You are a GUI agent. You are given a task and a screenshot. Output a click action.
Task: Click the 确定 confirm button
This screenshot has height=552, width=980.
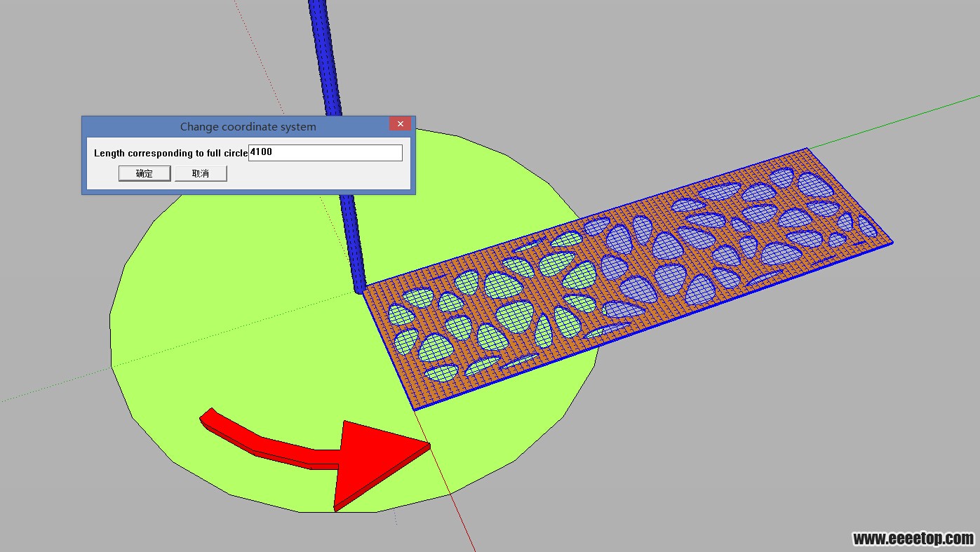click(x=145, y=173)
